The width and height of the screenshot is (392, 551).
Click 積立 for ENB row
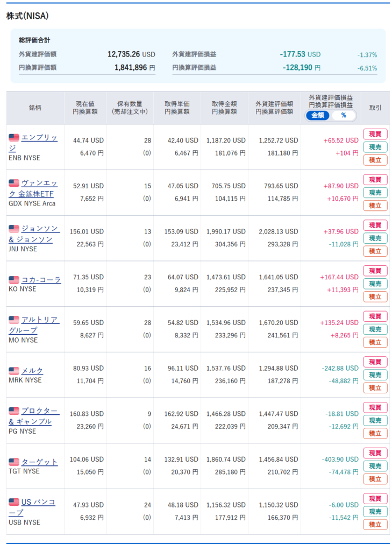point(375,160)
